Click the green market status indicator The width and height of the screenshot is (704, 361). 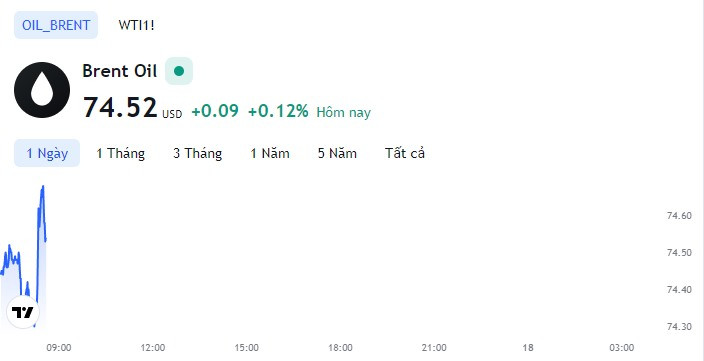[x=179, y=71]
